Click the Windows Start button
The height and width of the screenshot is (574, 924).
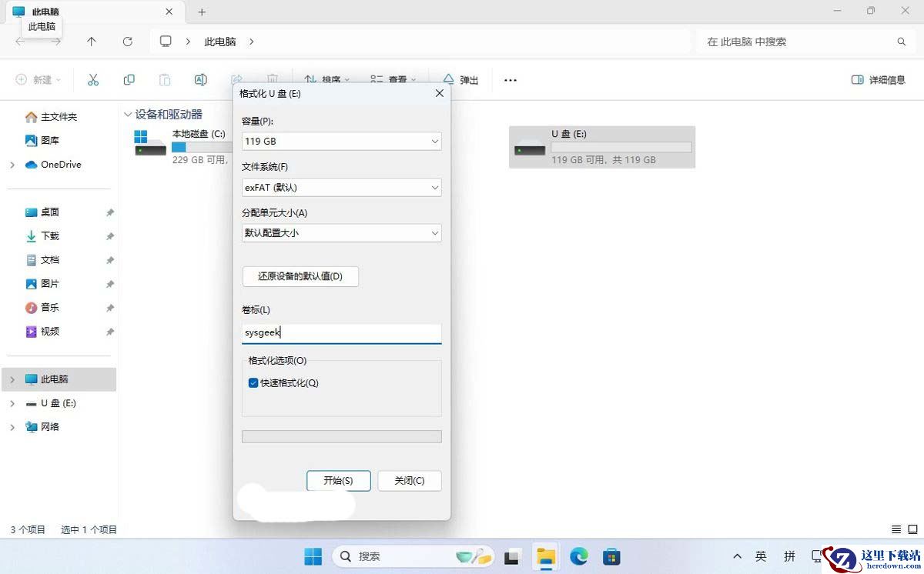[313, 556]
